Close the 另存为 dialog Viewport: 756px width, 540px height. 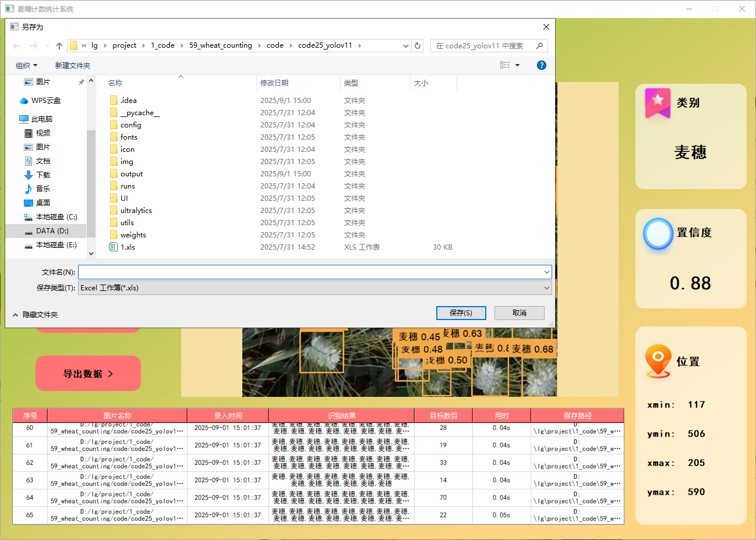[x=546, y=27]
